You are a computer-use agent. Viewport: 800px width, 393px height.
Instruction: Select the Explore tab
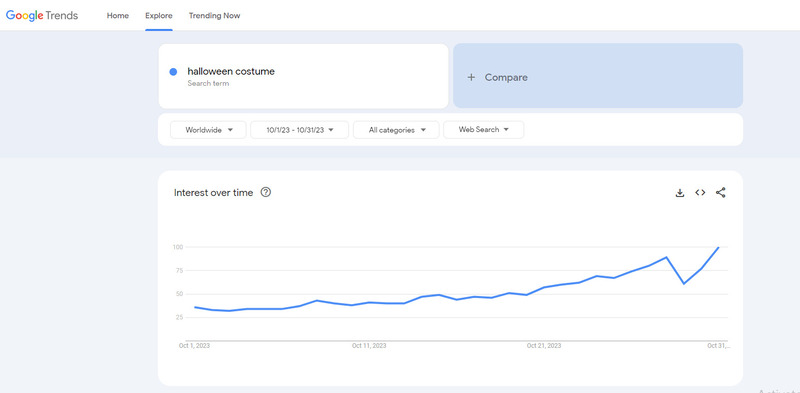(159, 16)
